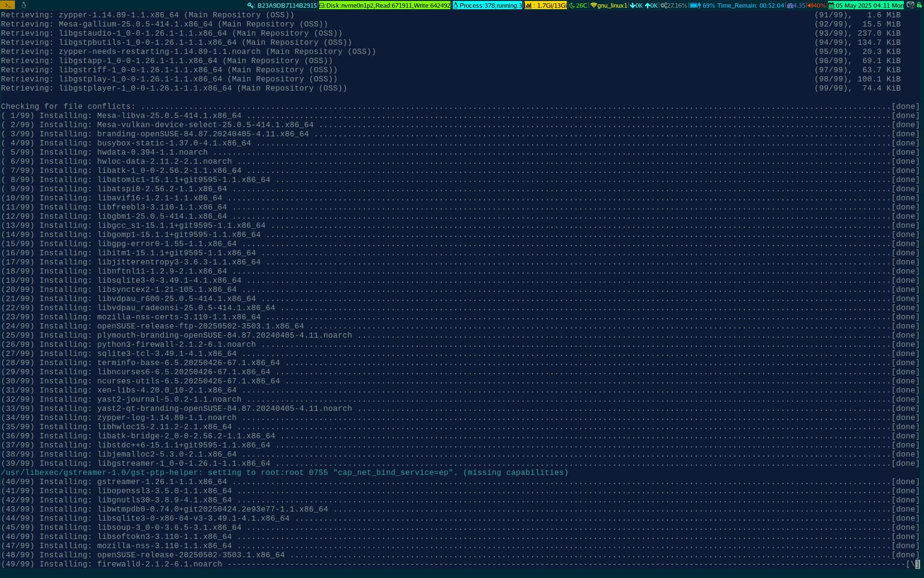The image size is (924, 578).
Task: Click the Process:378 running:3 status block
Action: coord(488,5)
